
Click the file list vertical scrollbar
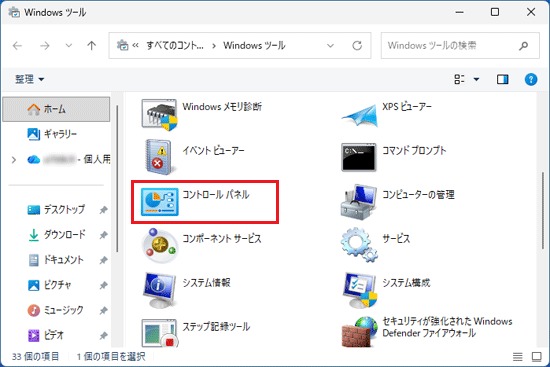click(x=543, y=210)
